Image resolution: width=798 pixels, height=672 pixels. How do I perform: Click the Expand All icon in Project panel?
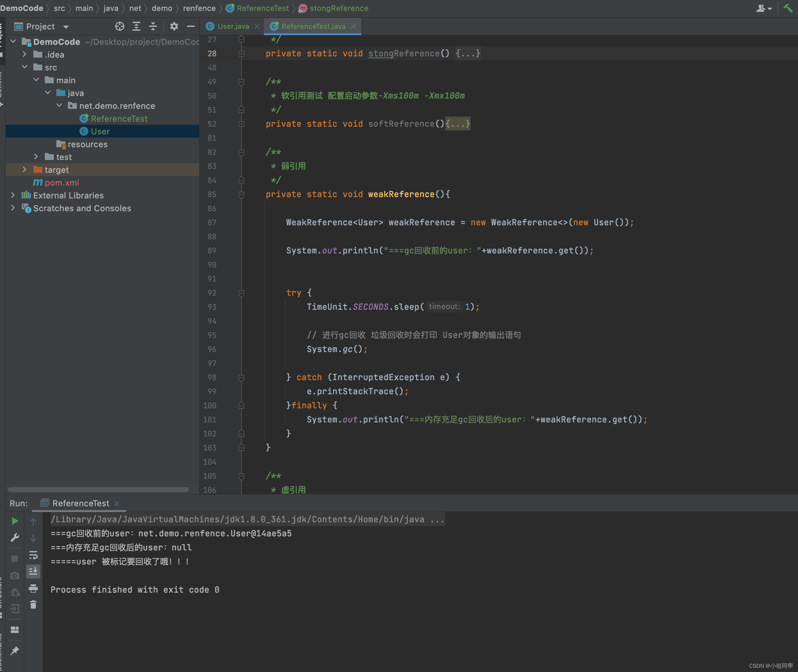point(136,26)
